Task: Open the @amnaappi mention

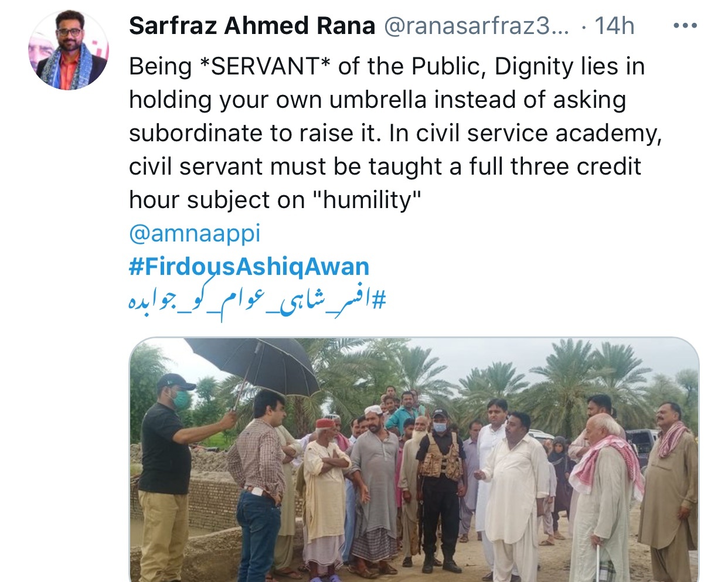Action: [195, 233]
